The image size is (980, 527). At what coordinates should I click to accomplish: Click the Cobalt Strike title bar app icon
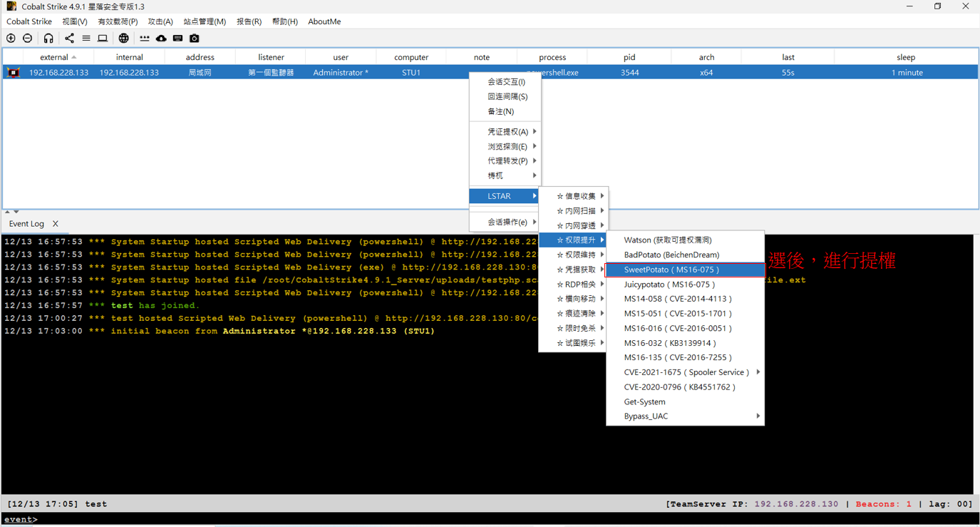pos(11,6)
